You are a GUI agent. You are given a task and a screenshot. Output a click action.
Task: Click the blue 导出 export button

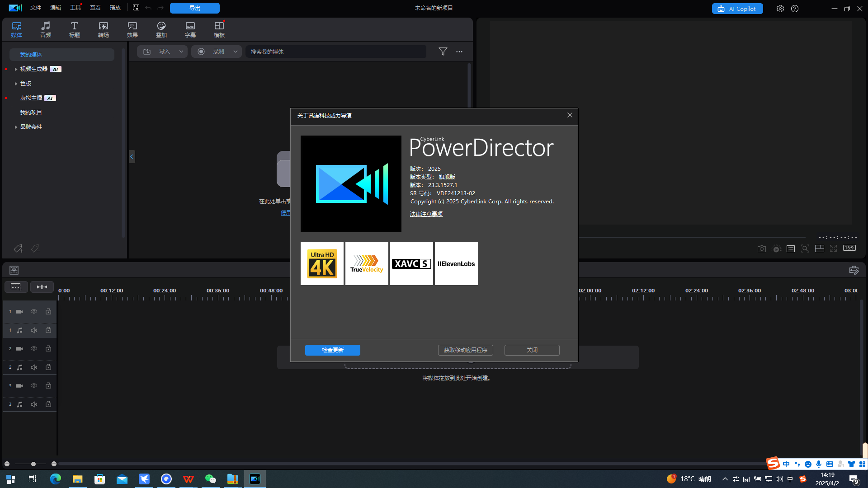195,8
